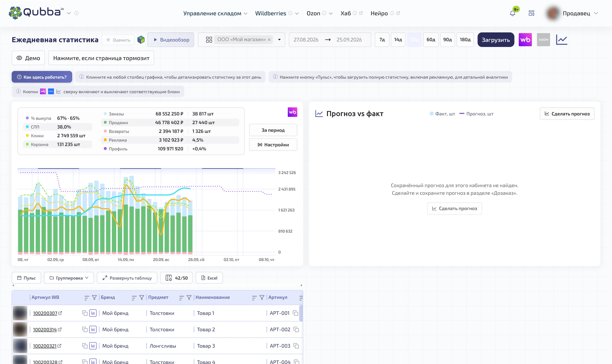
Task: Click the top-right Сделать прогноз button
Action: coord(567,114)
